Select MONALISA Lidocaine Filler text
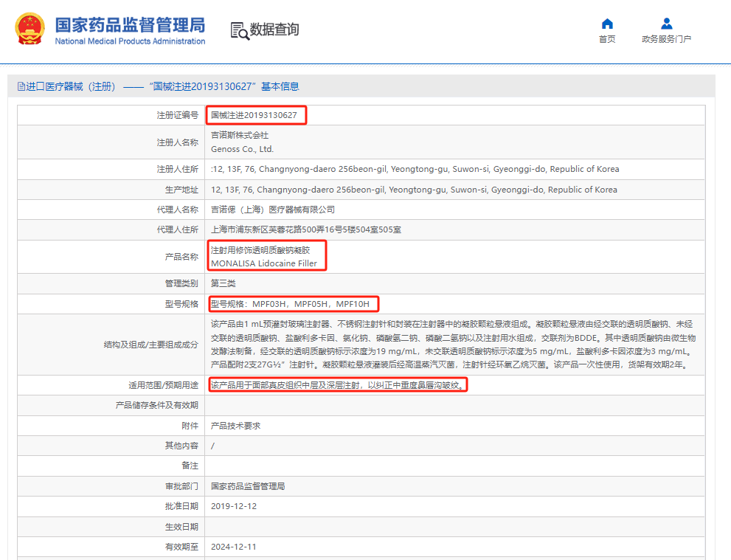 tap(264, 263)
